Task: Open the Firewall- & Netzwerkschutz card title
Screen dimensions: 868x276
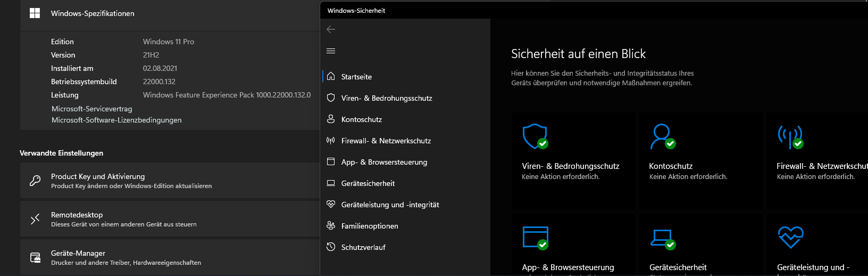Action: [x=822, y=166]
